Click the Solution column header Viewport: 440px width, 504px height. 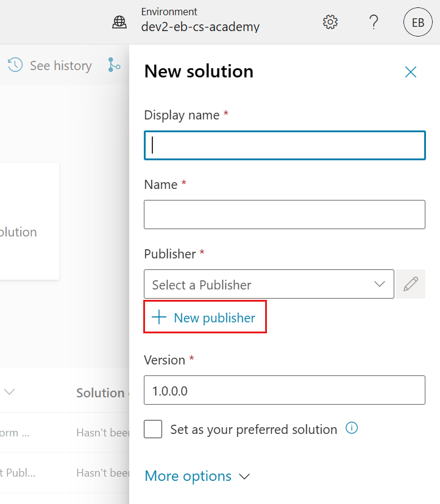click(x=101, y=393)
